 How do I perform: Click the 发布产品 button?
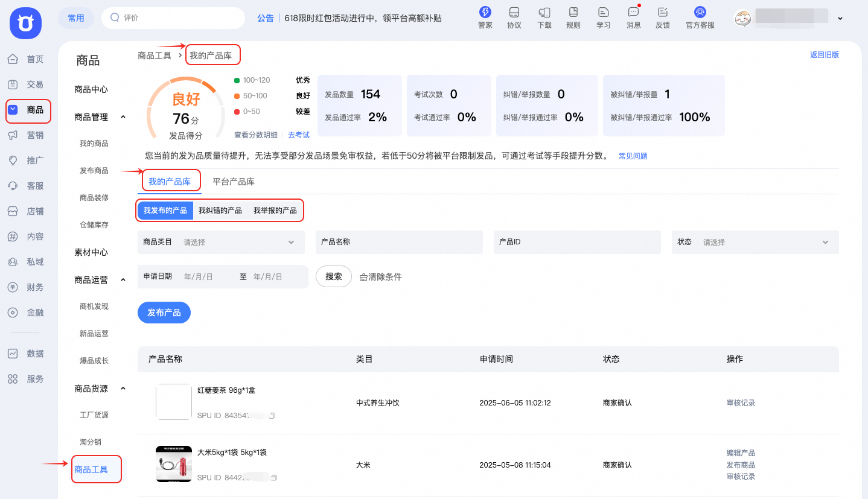tap(164, 313)
